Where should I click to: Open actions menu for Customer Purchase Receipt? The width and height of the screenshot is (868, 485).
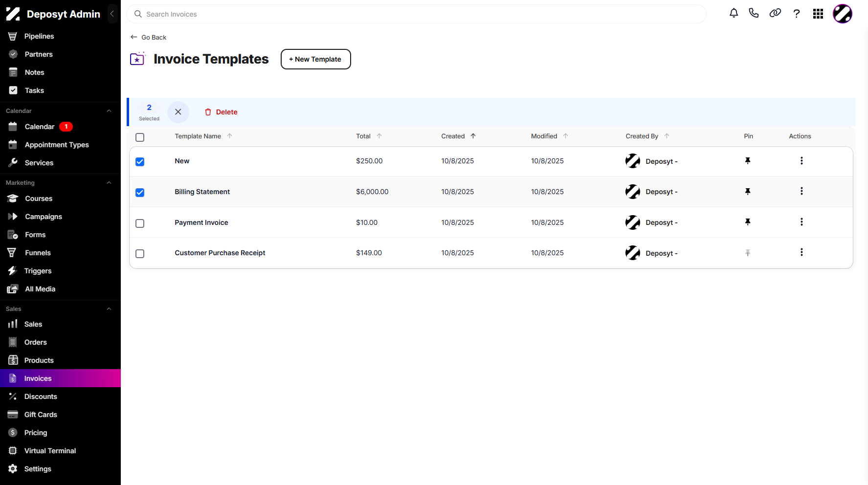point(801,252)
